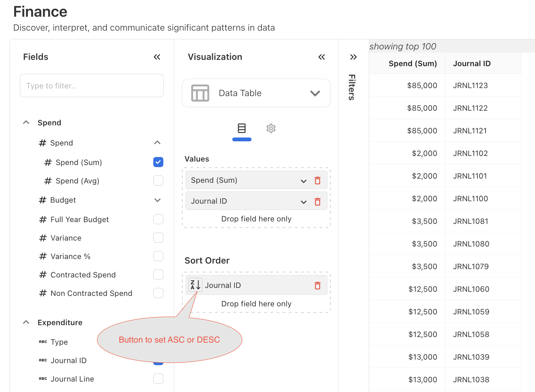Viewport: 535px width, 392px height.
Task: Toggle Journal ID sort ASC/DESC button
Action: point(195,285)
